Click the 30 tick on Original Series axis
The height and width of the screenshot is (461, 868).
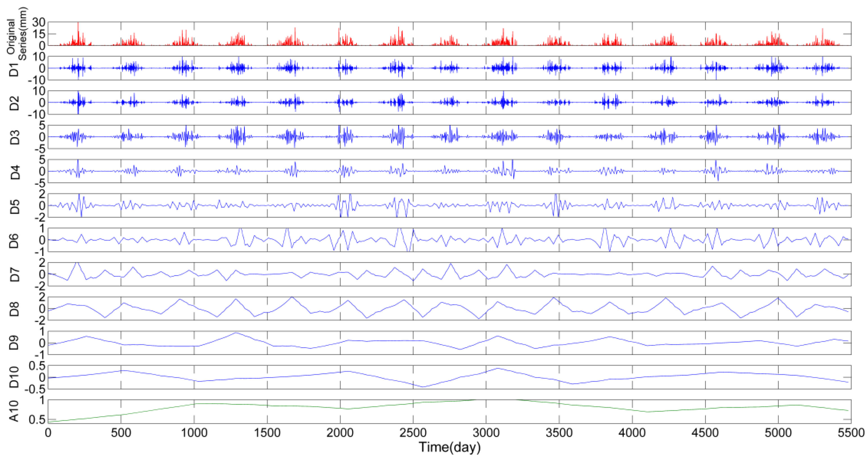[38, 23]
